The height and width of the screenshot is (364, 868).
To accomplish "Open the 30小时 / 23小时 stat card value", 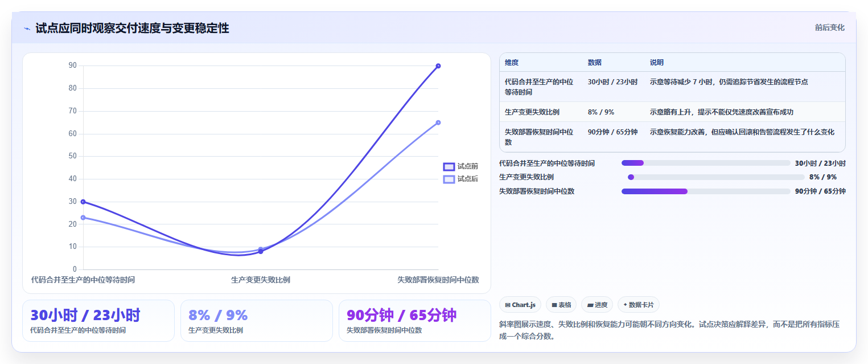I will [85, 315].
